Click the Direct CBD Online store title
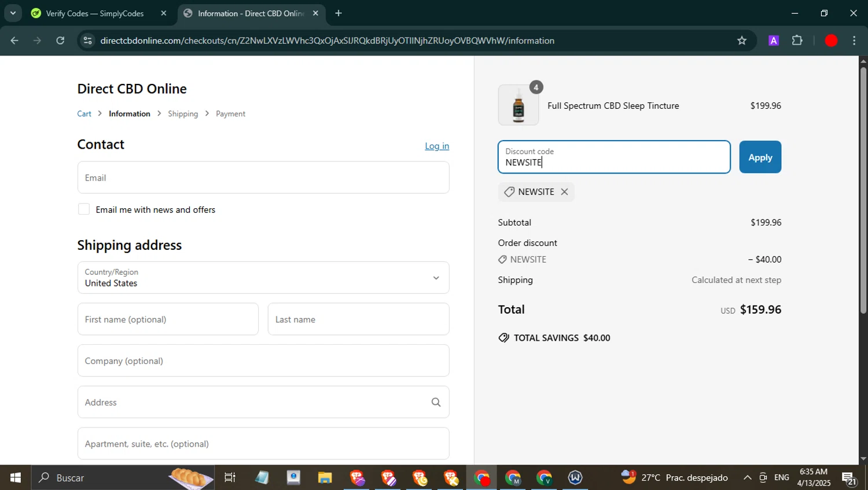 click(132, 89)
